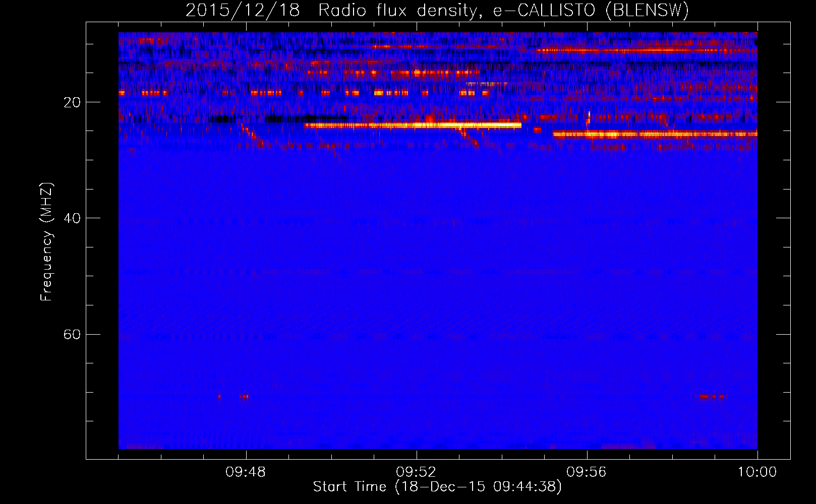Click the 09:52 time tick label
Screen dimensions: 816x504
[x=416, y=472]
